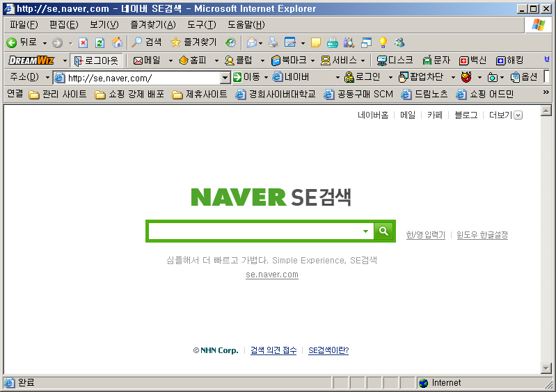Click the 로그인 login lock button

click(x=362, y=77)
